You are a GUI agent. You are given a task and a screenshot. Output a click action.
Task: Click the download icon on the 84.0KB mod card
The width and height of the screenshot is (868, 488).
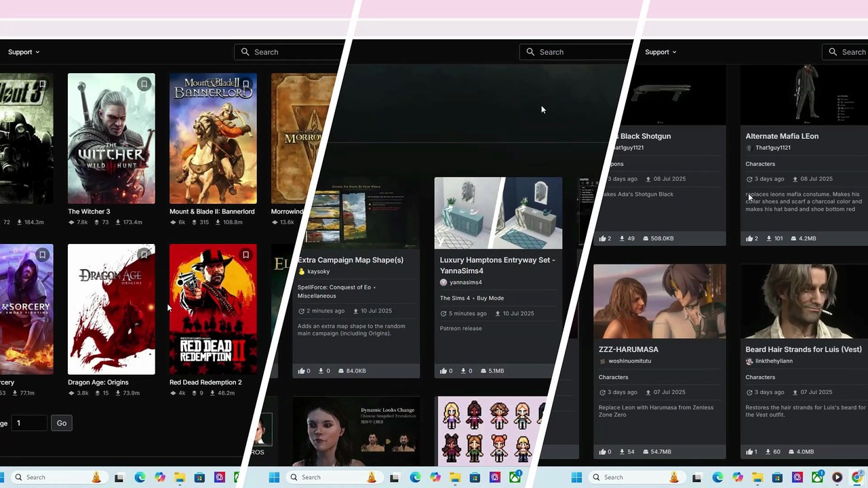tap(321, 371)
